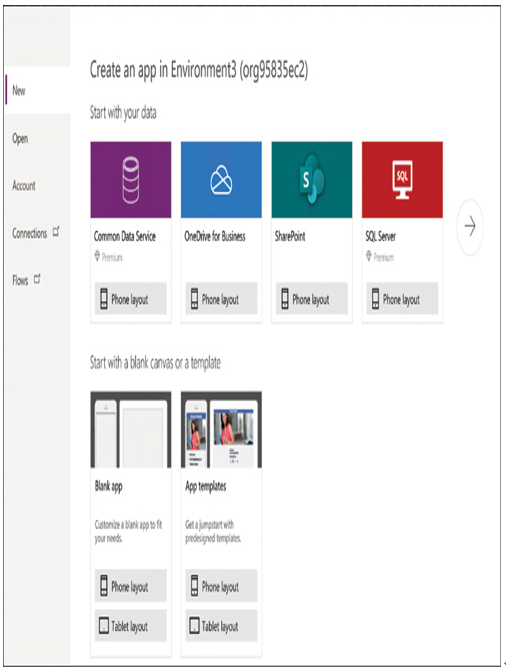Click the Common Data Service database icon
The image size is (506, 671).
[x=131, y=180]
